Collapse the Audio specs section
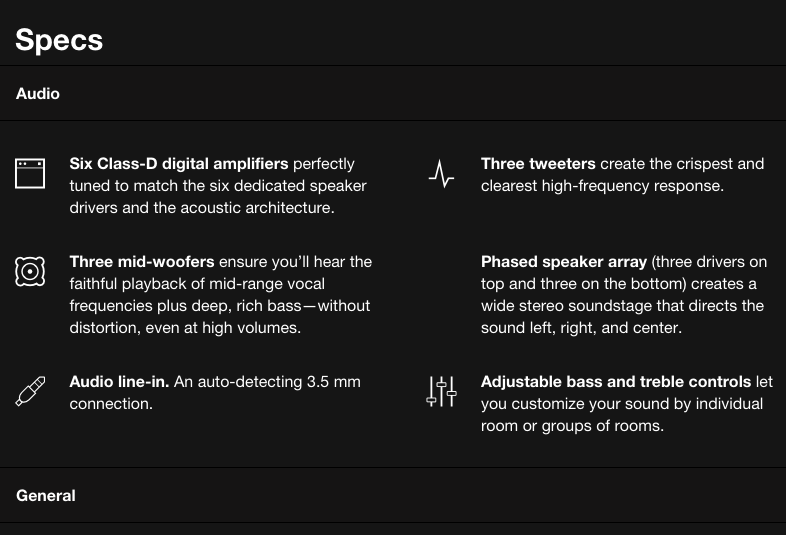 point(393,93)
